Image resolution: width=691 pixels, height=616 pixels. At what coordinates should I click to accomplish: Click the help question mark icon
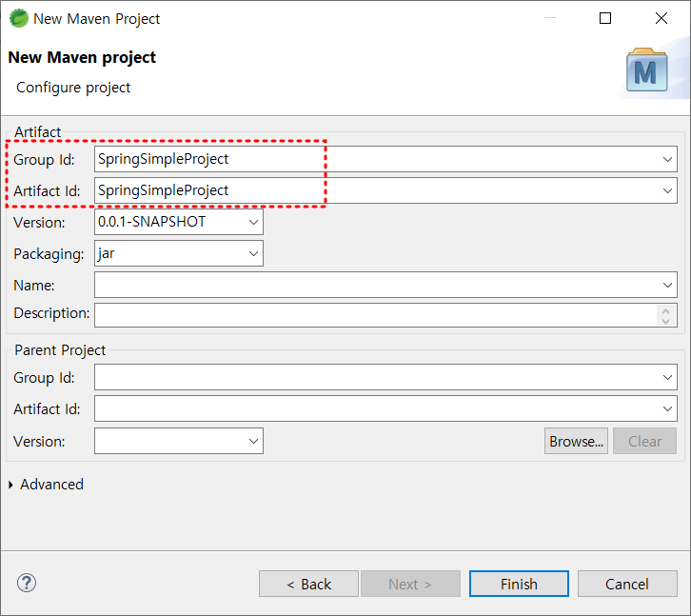coord(27,583)
